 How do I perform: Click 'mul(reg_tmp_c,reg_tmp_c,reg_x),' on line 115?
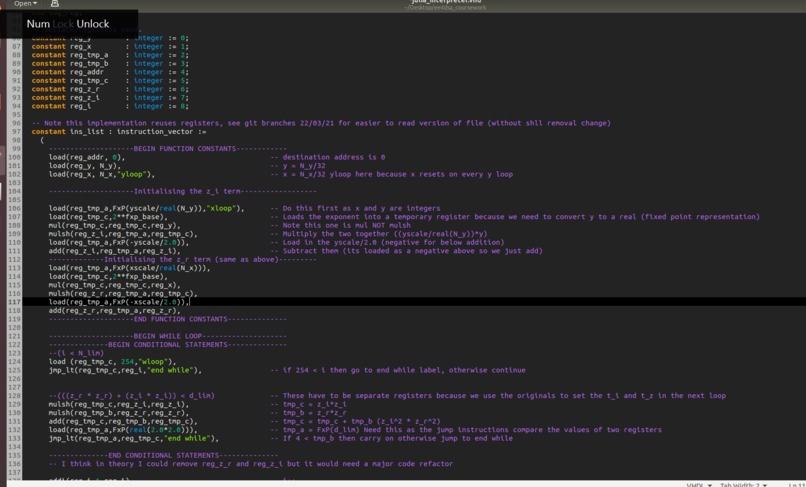pos(115,285)
